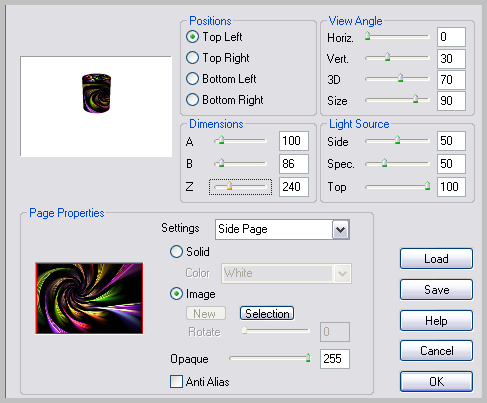Click the Horiz. view angle slider handle

[367, 36]
